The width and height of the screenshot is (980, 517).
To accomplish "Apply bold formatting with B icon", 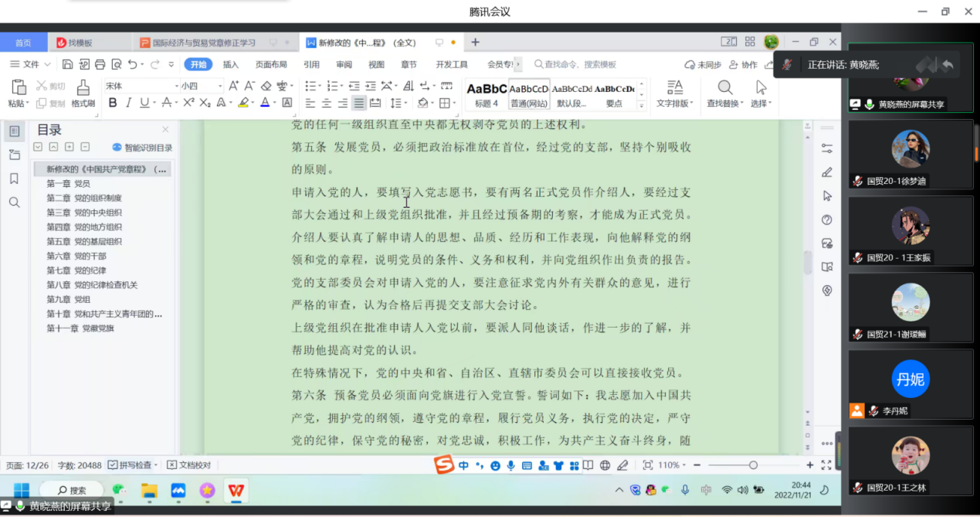I will coord(113,103).
